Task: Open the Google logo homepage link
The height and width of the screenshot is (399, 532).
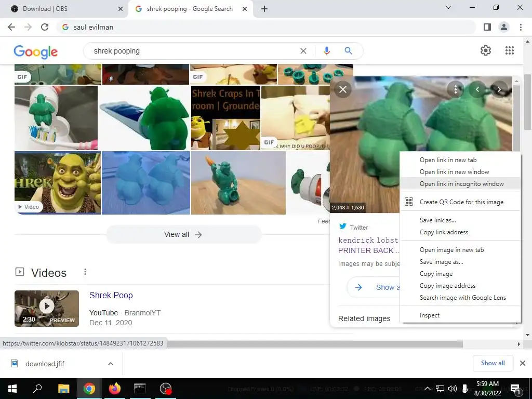Action: point(36,51)
